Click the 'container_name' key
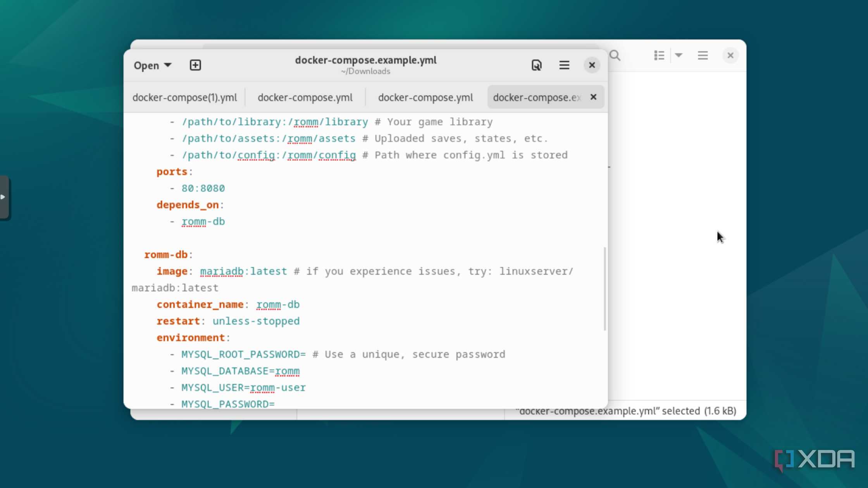The width and height of the screenshot is (868, 488). (200, 304)
